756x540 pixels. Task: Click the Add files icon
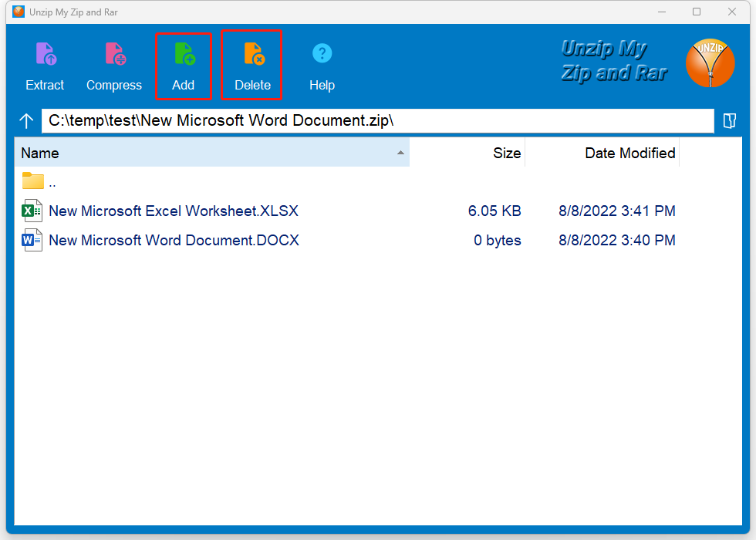184,53
